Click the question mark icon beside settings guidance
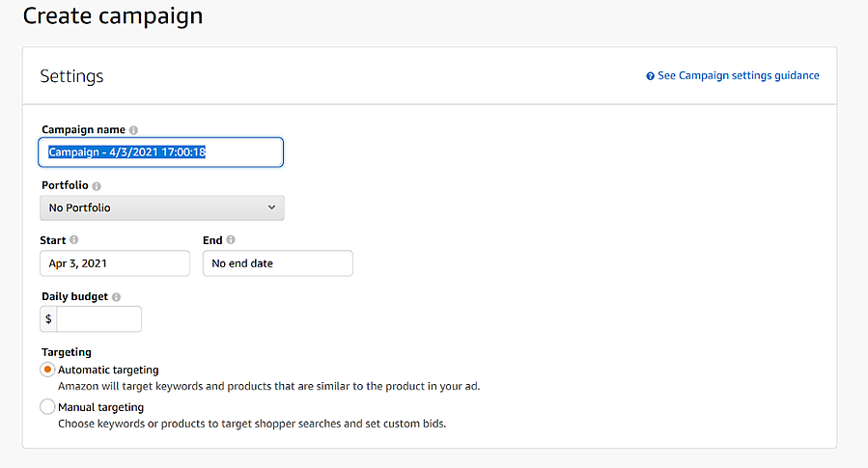Viewport: 868px width, 468px height. click(651, 76)
